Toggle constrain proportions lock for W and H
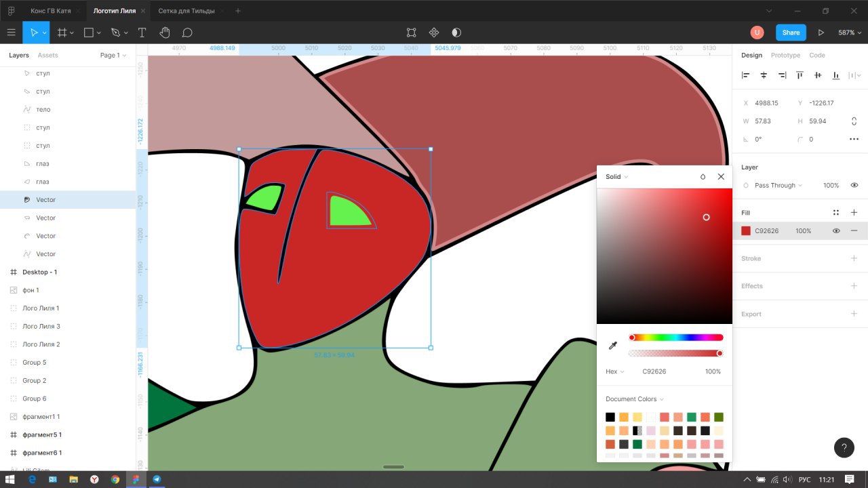 click(x=854, y=121)
